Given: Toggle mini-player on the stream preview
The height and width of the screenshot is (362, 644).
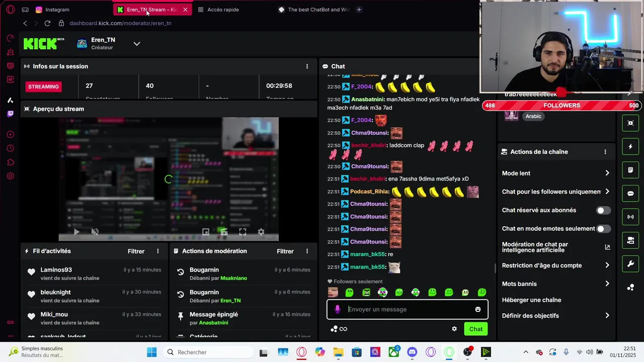Looking at the screenshot, I should (x=206, y=232).
